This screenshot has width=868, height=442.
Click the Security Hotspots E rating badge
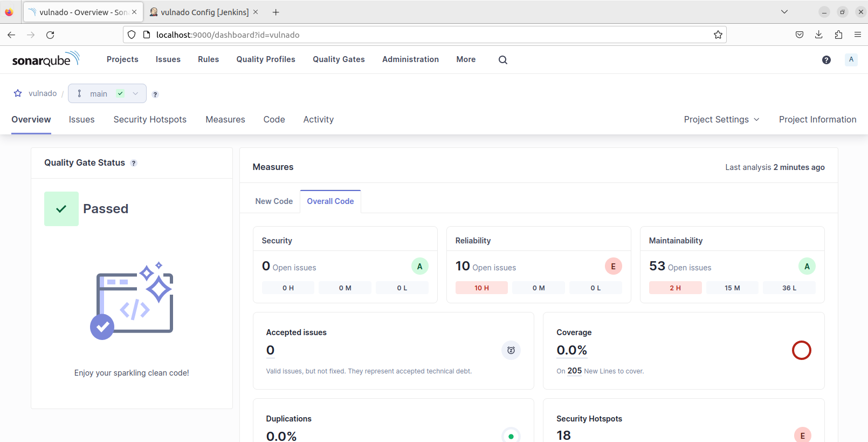[x=803, y=436]
